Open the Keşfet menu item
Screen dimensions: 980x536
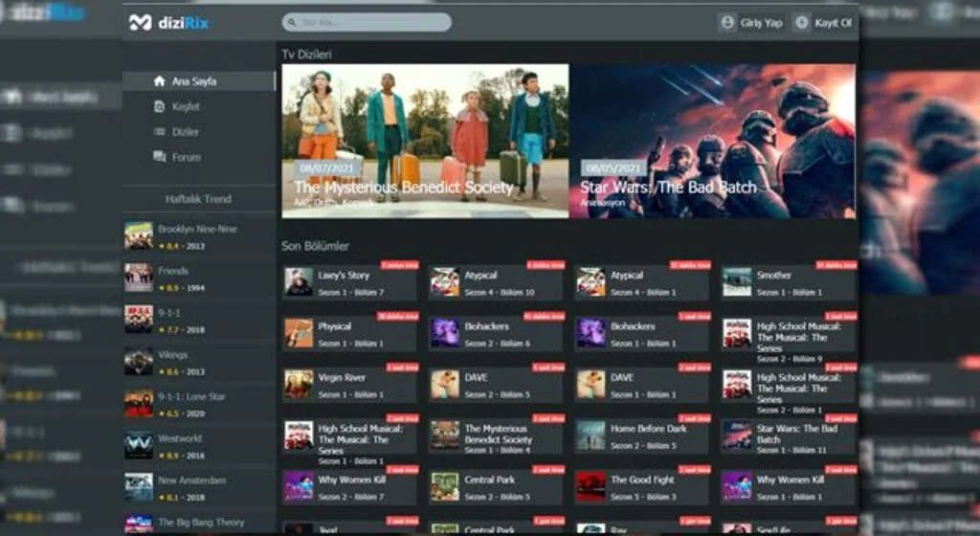[x=199, y=106]
